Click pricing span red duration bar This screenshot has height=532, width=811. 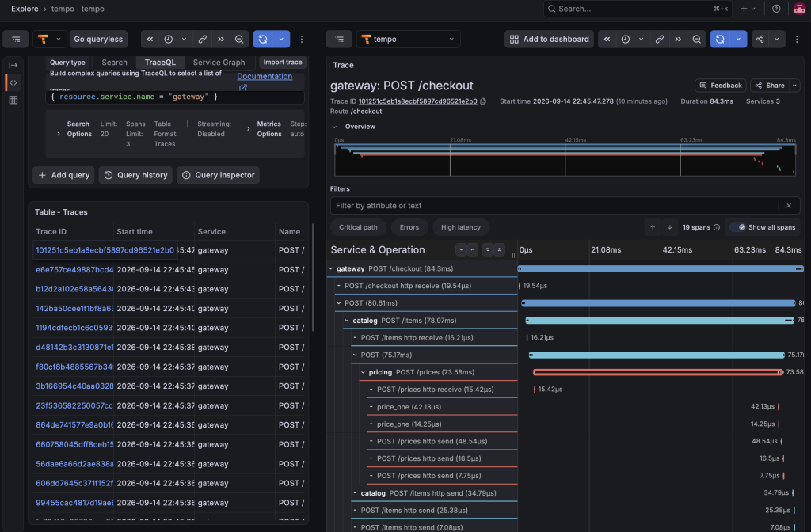click(x=658, y=372)
